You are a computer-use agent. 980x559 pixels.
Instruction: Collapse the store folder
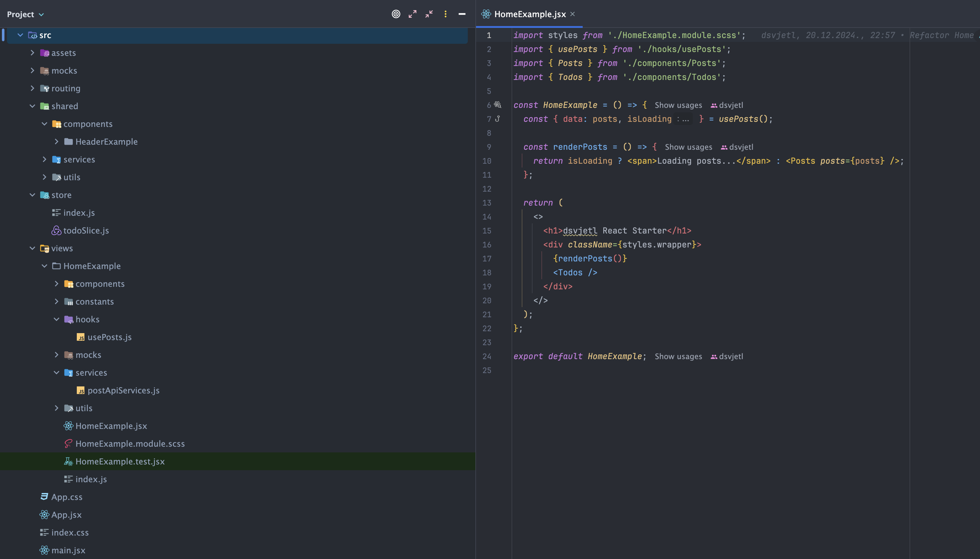pyautogui.click(x=32, y=195)
